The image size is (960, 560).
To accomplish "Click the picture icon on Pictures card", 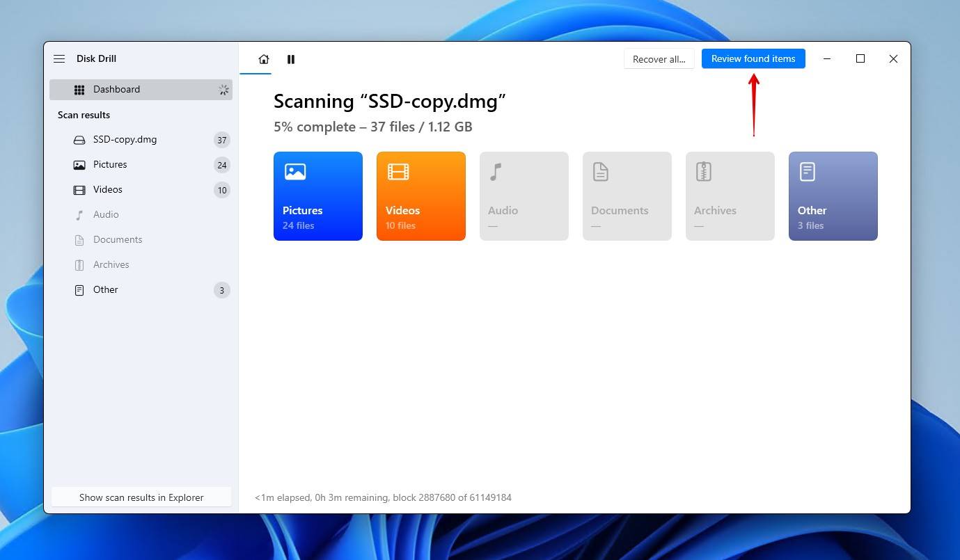I will pos(295,172).
